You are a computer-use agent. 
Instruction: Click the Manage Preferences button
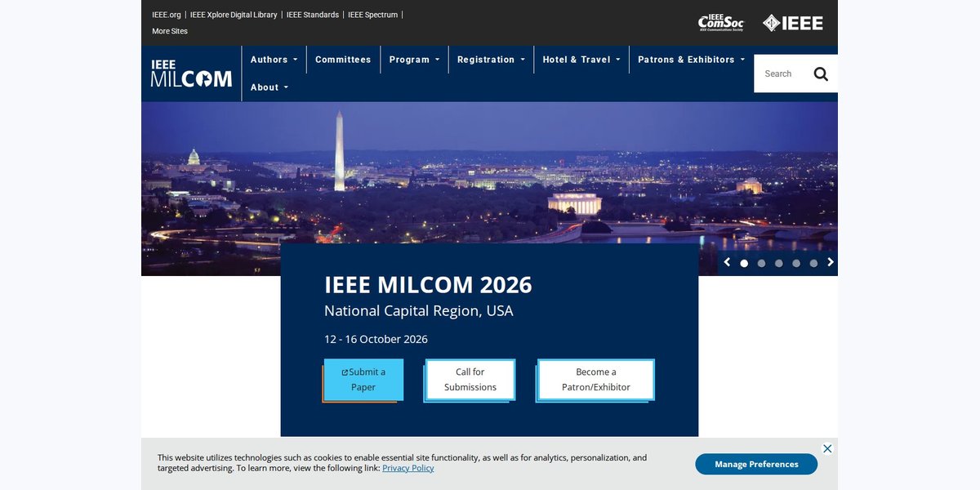756,464
